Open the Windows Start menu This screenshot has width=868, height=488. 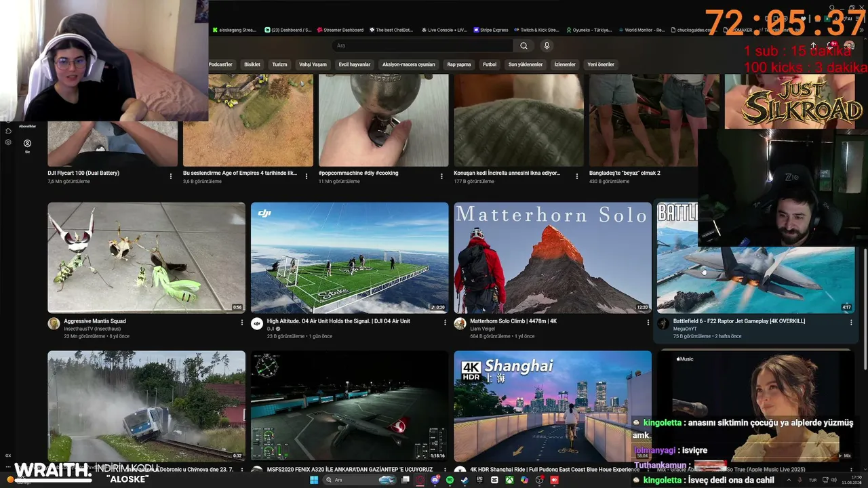pos(314,480)
